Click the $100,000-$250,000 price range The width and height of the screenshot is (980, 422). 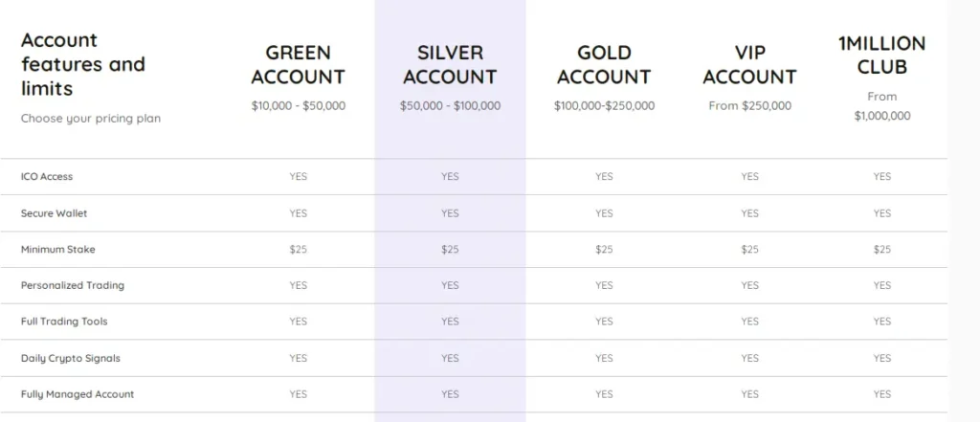click(x=604, y=106)
